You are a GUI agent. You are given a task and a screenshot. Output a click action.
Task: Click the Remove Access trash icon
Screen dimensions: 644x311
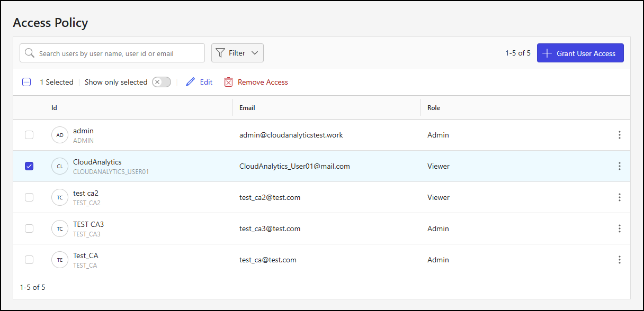[x=228, y=82]
